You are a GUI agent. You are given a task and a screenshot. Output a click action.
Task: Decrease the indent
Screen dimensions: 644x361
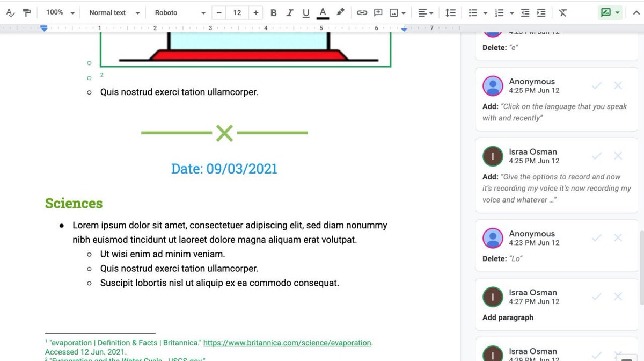tap(525, 12)
